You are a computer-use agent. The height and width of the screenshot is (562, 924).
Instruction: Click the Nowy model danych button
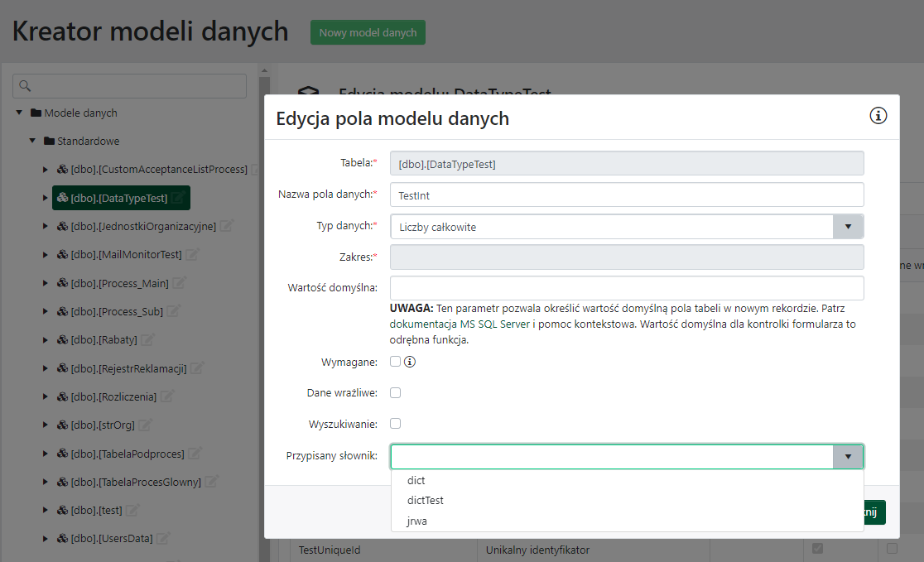[x=368, y=31]
